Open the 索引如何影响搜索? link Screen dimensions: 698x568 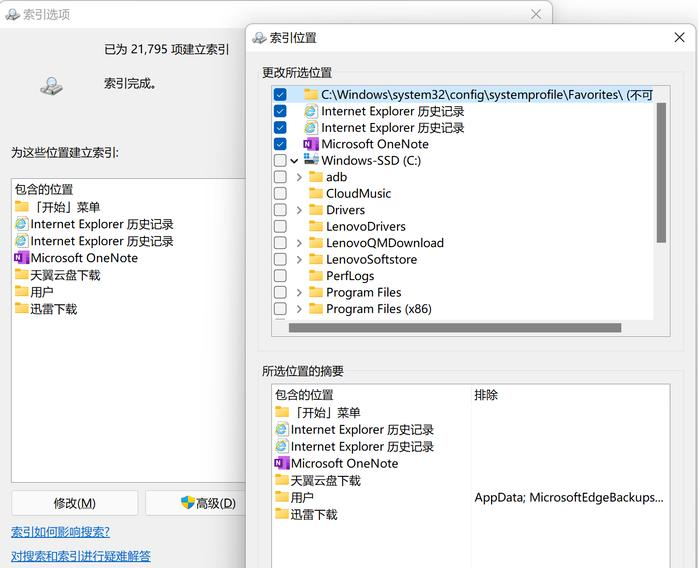click(60, 531)
